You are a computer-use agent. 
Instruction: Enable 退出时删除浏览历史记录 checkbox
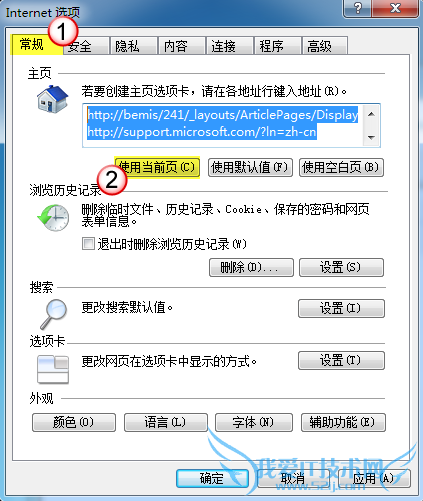pyautogui.click(x=88, y=244)
